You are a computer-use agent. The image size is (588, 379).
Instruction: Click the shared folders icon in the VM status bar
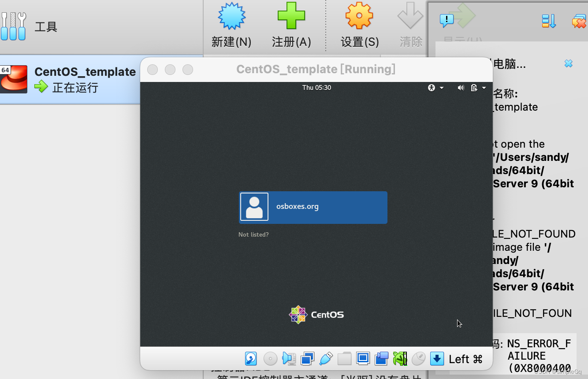(x=344, y=359)
